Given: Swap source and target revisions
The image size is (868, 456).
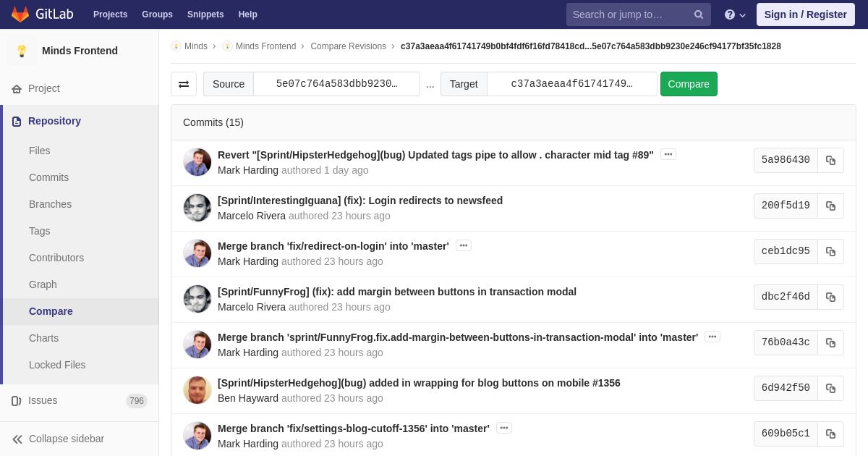Looking at the screenshot, I should pyautogui.click(x=184, y=84).
